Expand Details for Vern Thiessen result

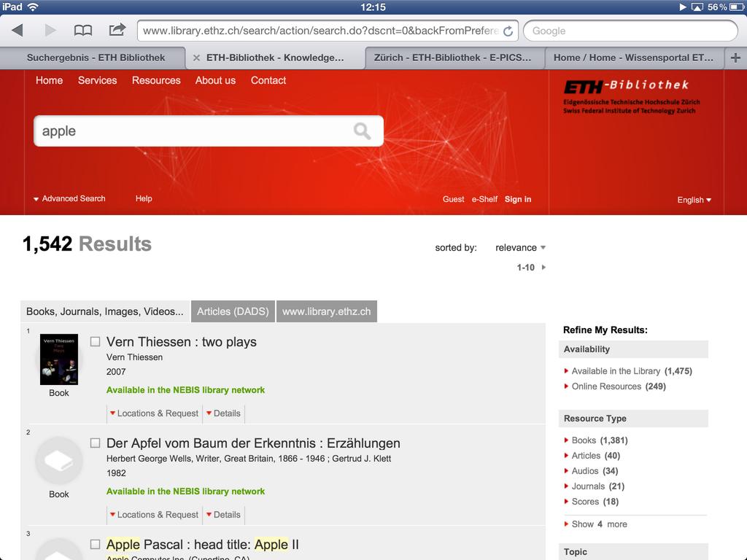(x=223, y=413)
